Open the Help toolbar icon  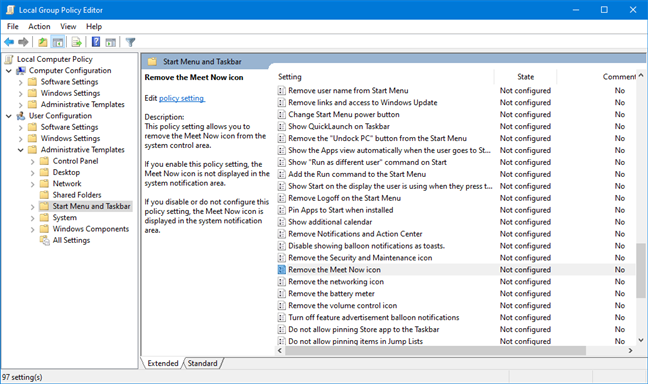point(96,42)
